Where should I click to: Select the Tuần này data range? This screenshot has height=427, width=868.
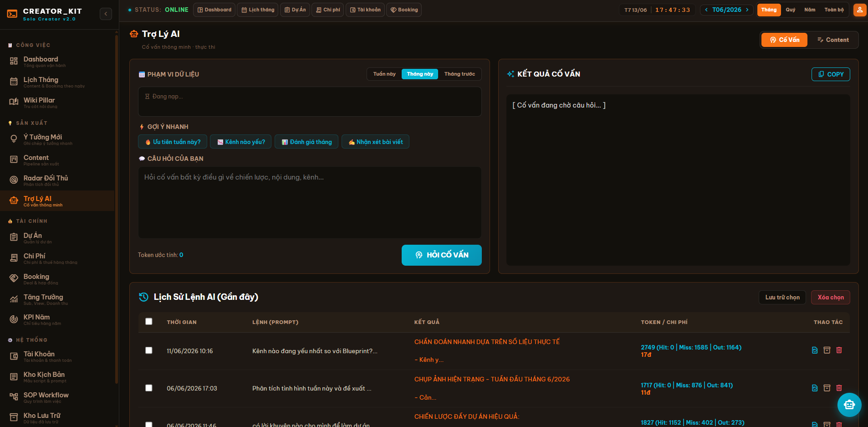[x=384, y=74]
